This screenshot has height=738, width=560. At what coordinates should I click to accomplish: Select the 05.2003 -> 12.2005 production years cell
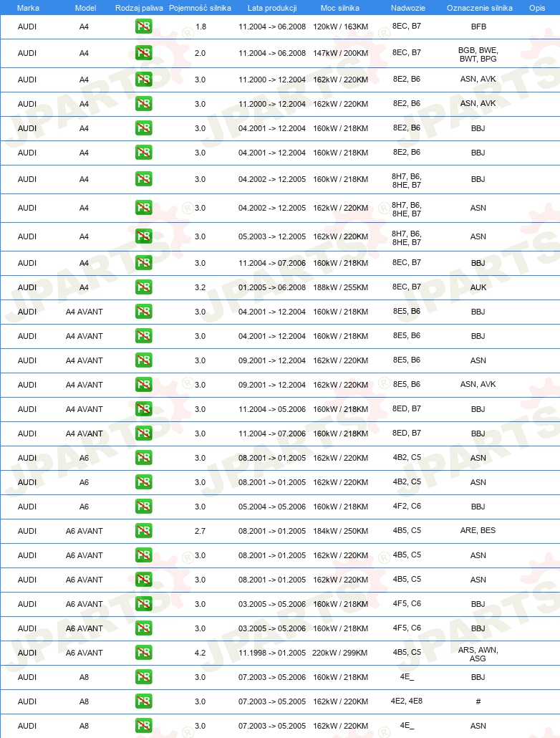tap(272, 236)
